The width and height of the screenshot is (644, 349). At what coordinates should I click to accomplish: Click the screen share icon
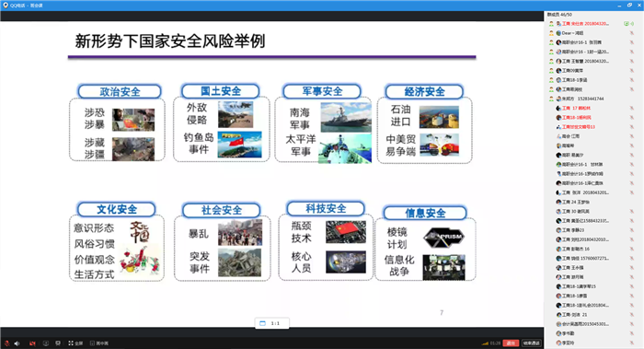pos(46,343)
